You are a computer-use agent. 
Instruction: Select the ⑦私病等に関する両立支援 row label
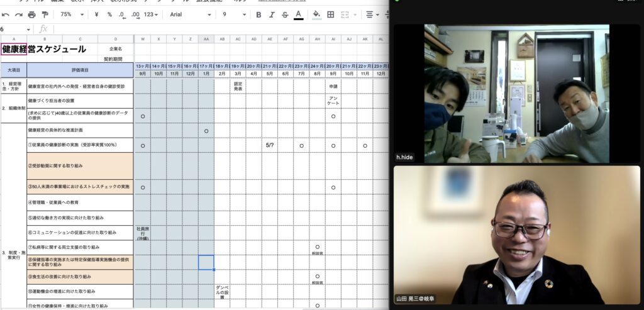80,247
